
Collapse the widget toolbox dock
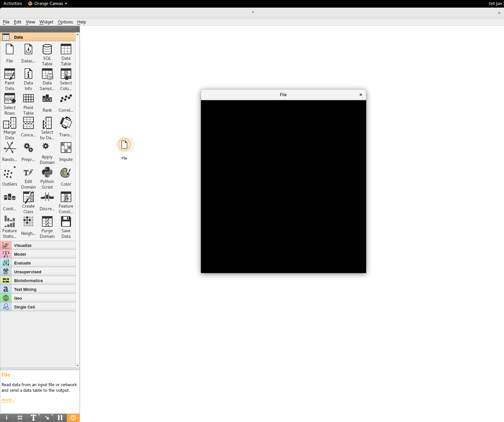pos(77,29)
